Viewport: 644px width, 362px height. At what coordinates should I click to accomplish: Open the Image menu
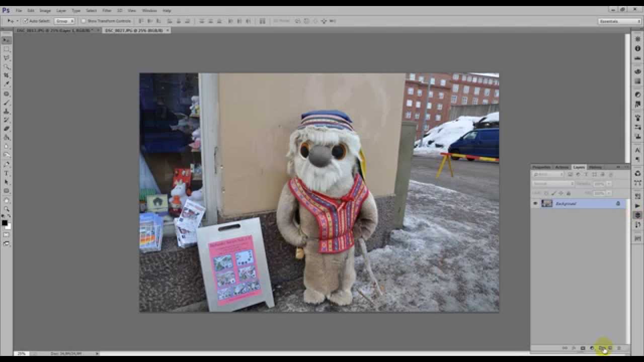45,11
